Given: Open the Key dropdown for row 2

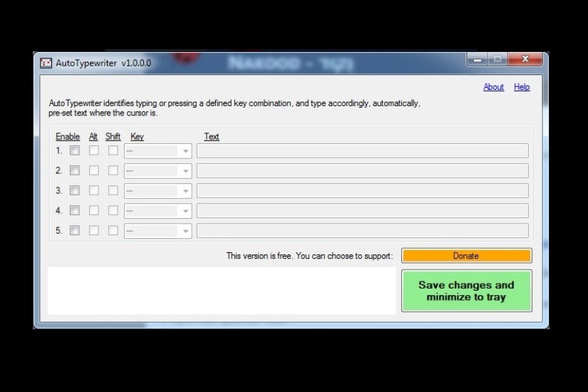Looking at the screenshot, I should (158, 171).
